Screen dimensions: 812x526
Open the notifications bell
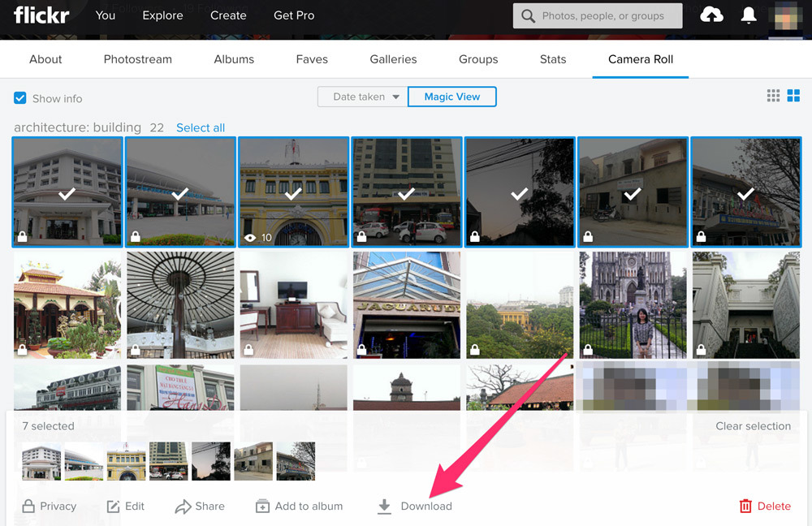749,15
